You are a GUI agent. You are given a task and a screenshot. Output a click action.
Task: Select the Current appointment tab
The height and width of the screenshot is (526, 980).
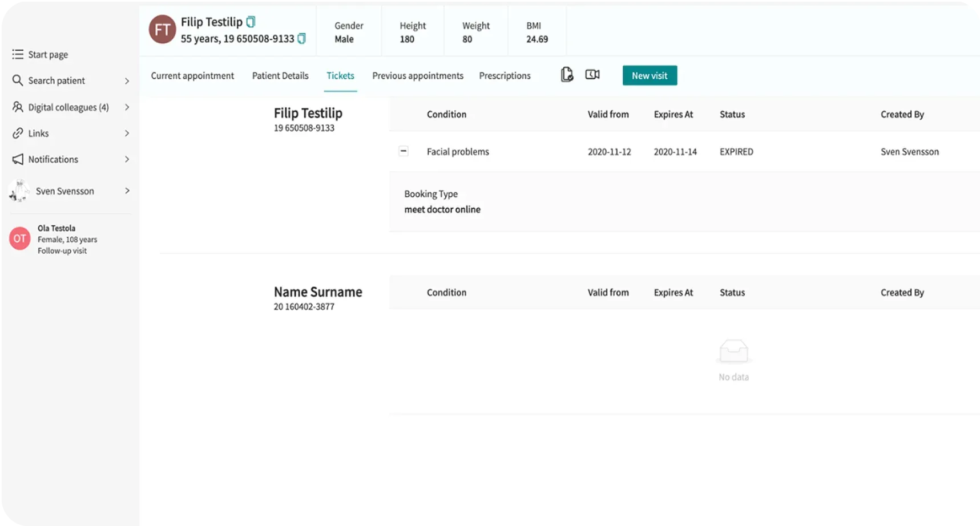(192, 76)
